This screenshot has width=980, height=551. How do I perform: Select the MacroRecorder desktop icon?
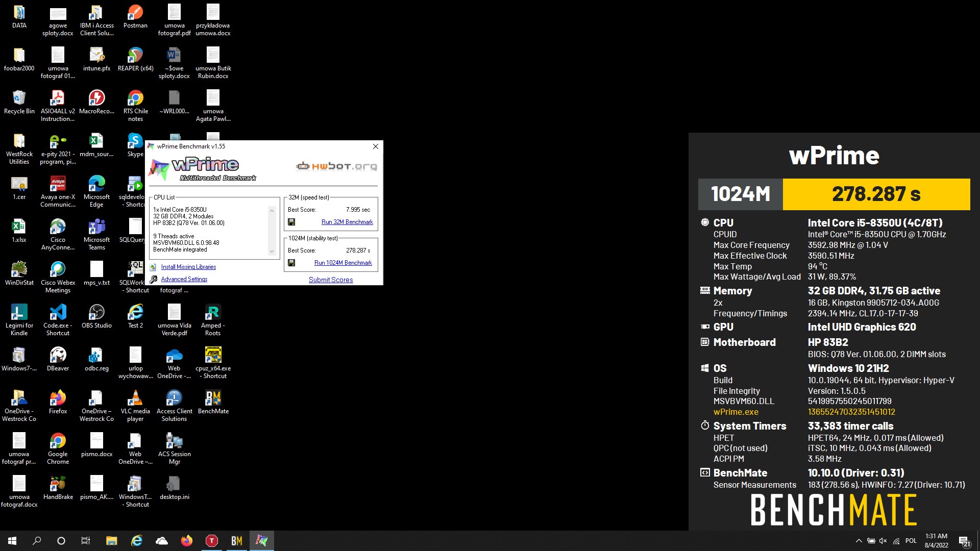96,103
